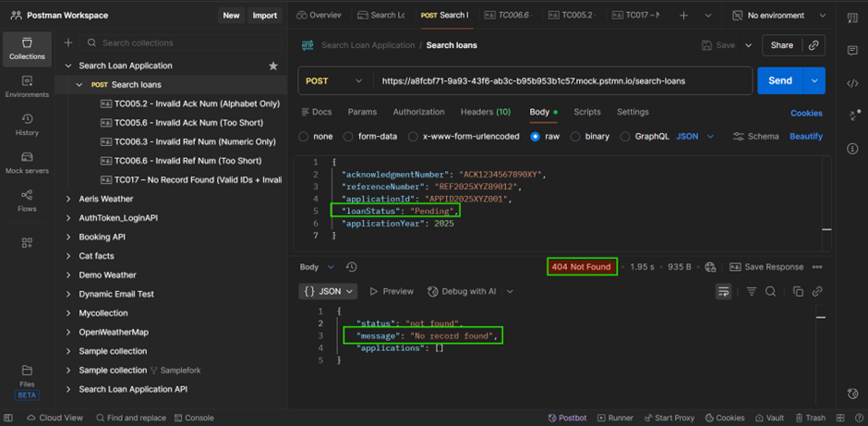Switch to the Headers tab

486,112
